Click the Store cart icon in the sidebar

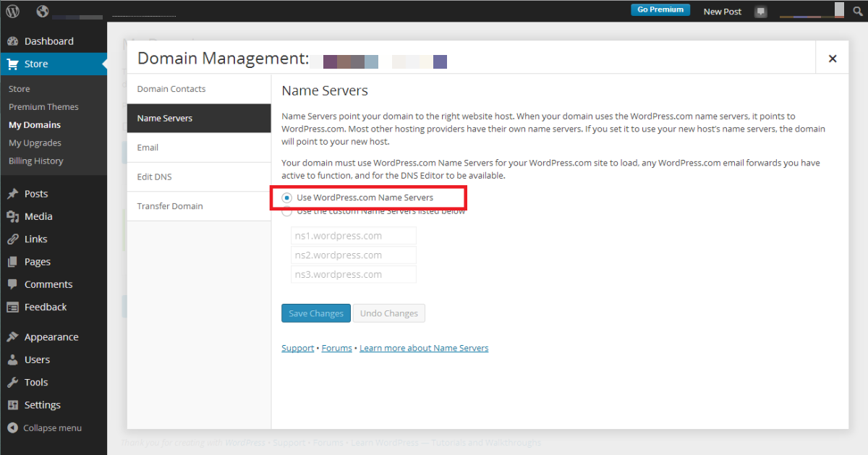point(12,64)
